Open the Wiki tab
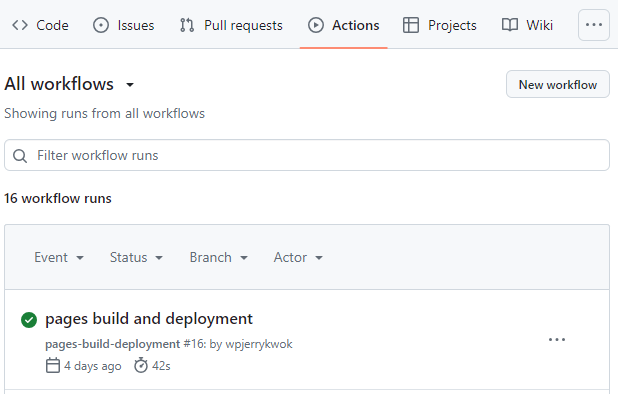This screenshot has height=394, width=618. coord(527,25)
